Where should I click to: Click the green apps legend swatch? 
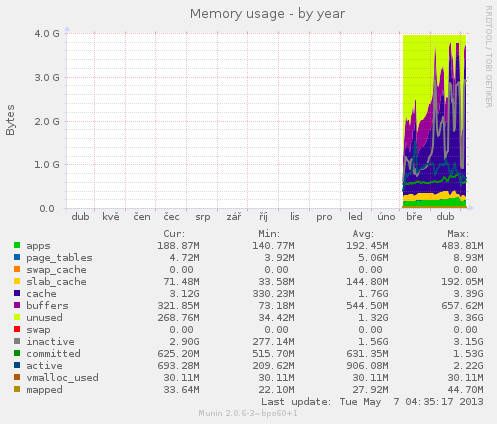[17, 245]
